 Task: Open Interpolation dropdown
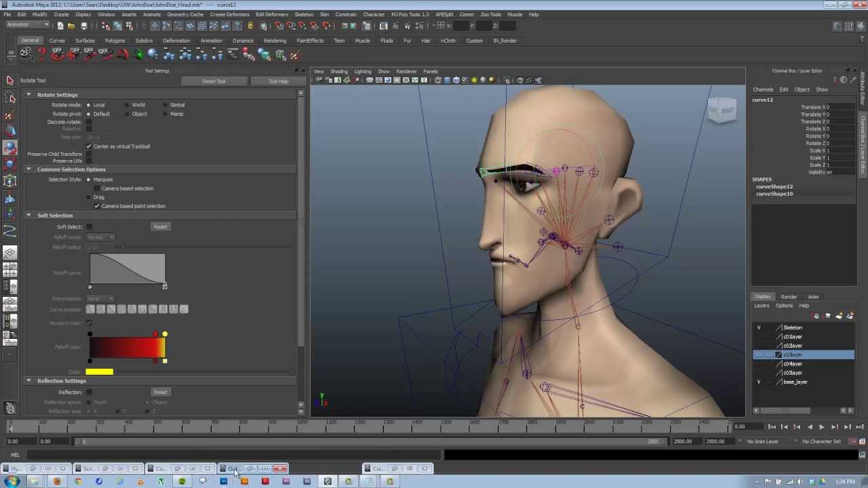click(100, 299)
